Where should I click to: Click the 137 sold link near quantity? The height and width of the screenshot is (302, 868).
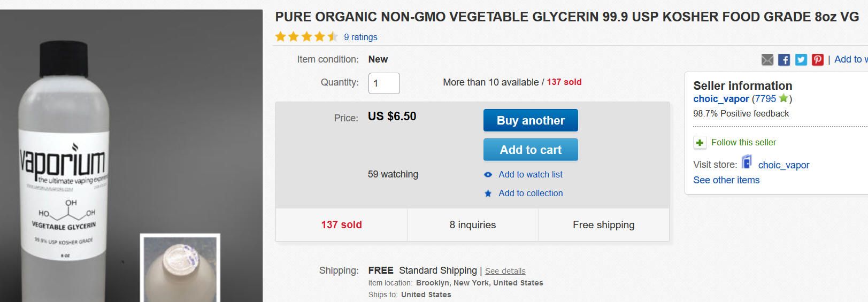(x=564, y=82)
